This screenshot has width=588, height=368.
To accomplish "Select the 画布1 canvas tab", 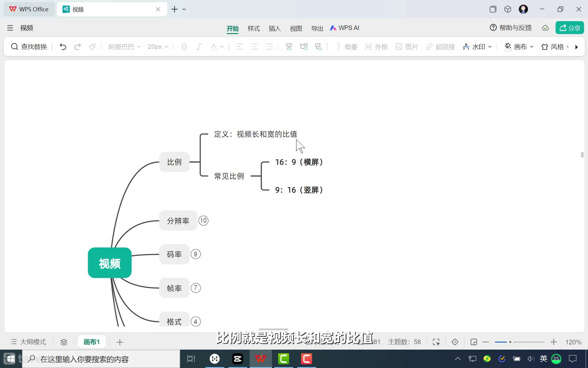I will click(92, 342).
